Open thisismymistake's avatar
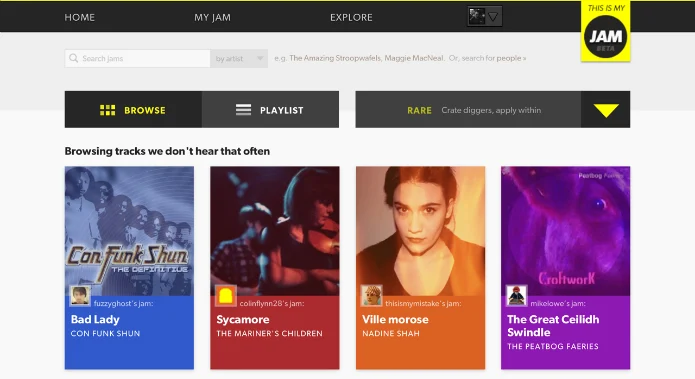This screenshot has height=379, width=695. click(x=371, y=295)
